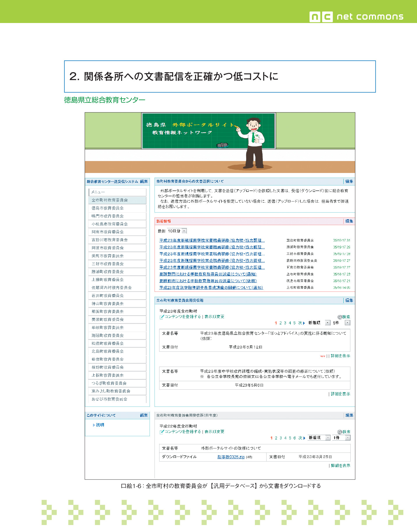Select 阿南市教育委員会 in the menu
Image resolution: width=417 pixels, height=532 pixels.
tap(117, 232)
